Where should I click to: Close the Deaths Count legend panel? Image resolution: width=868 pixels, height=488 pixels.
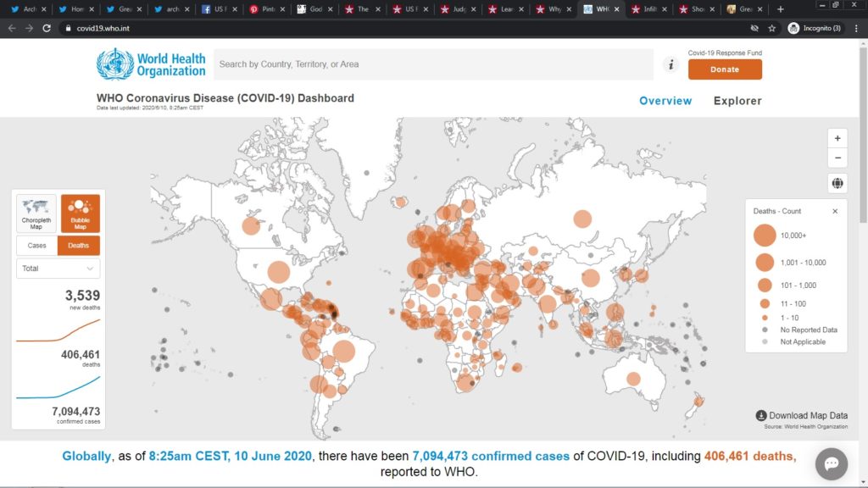tap(835, 211)
